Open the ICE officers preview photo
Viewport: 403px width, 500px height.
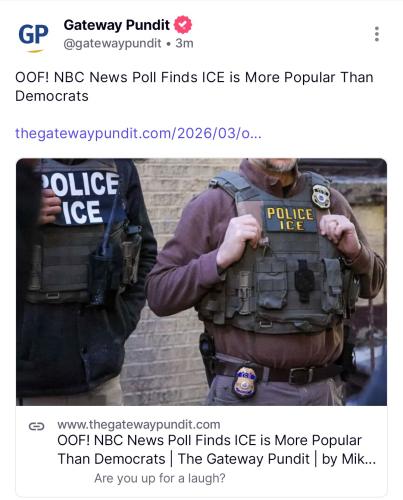tap(201, 282)
